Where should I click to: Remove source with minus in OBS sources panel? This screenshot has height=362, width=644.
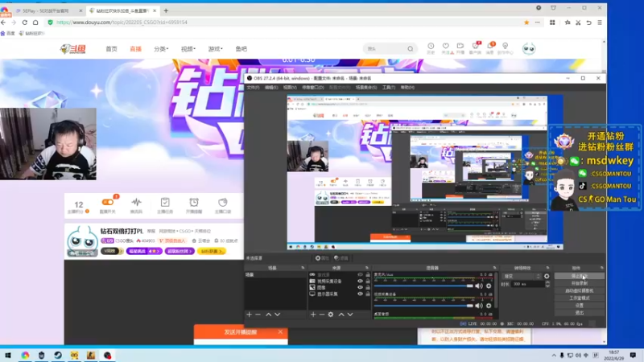pyautogui.click(x=321, y=315)
